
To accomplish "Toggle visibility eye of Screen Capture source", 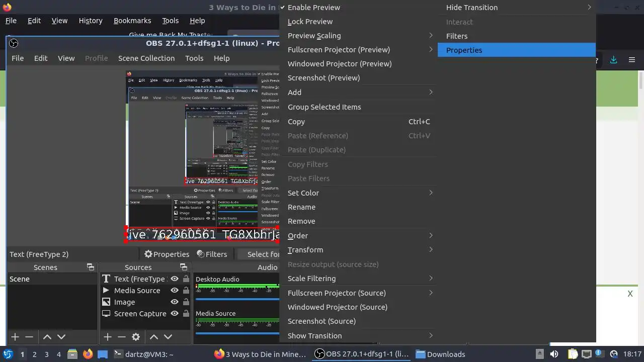I will click(x=175, y=314).
